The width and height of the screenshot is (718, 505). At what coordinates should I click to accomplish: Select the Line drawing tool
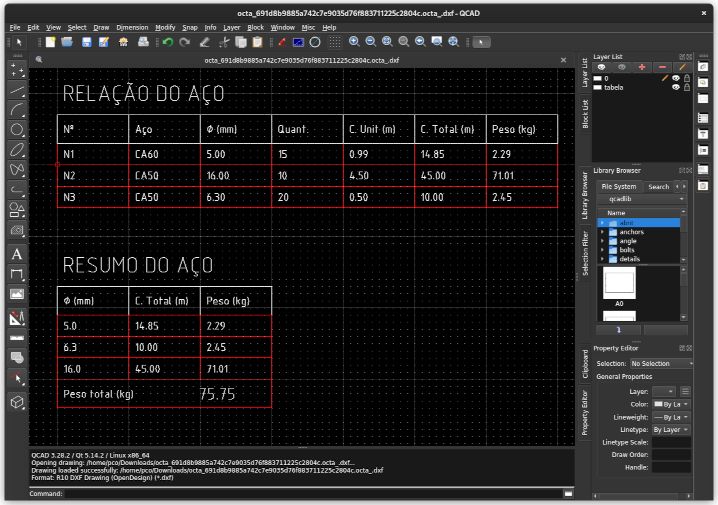pyautogui.click(x=17, y=90)
